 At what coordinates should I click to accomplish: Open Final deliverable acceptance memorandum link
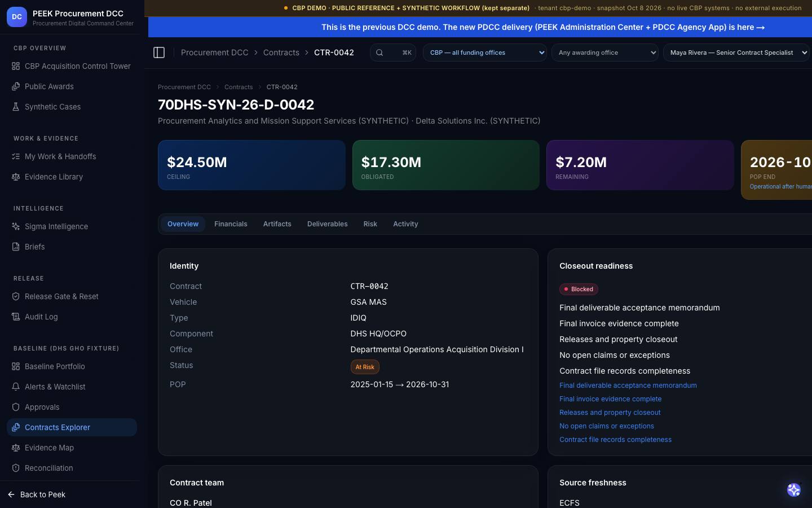[628, 386]
